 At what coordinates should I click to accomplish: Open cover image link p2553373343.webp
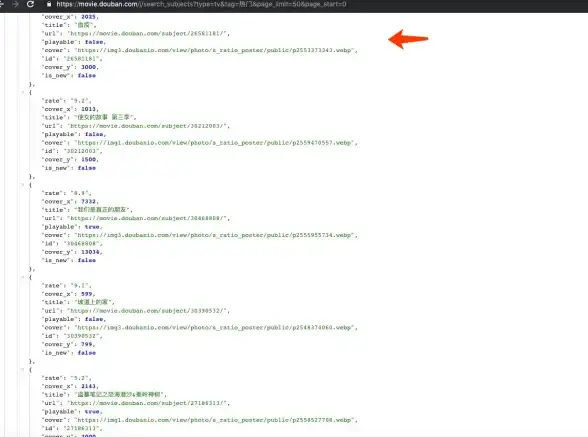(x=214, y=50)
